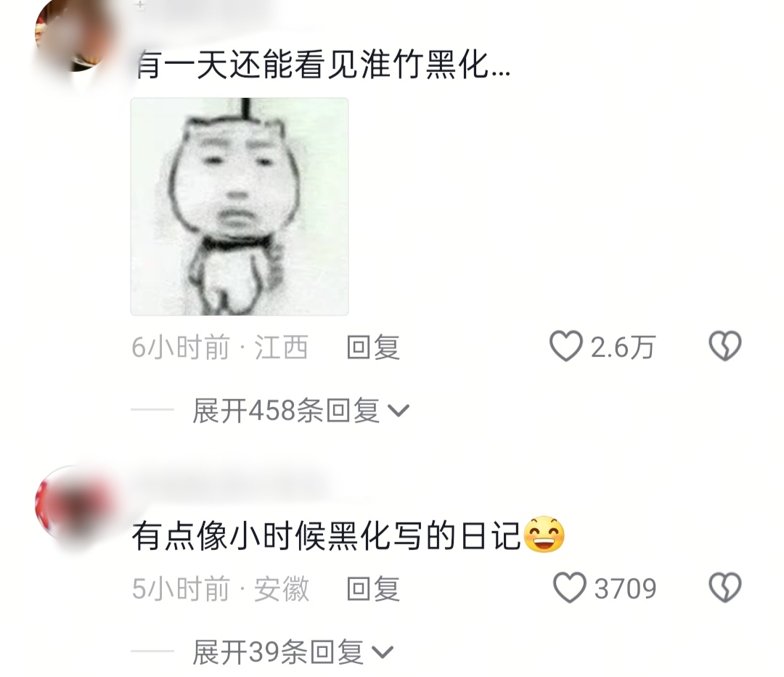Image resolution: width=784 pixels, height=677 pixels.
Task: Tap the 6小时前 · 江西 timestamp
Action: click(220, 348)
